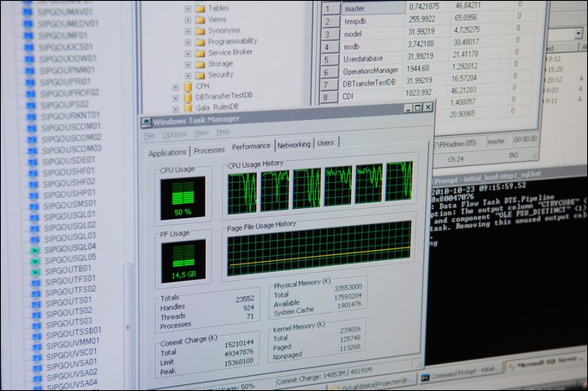Click the CPH database cylinder icon
Image resolution: width=588 pixels, height=391 pixels.
pyautogui.click(x=188, y=86)
